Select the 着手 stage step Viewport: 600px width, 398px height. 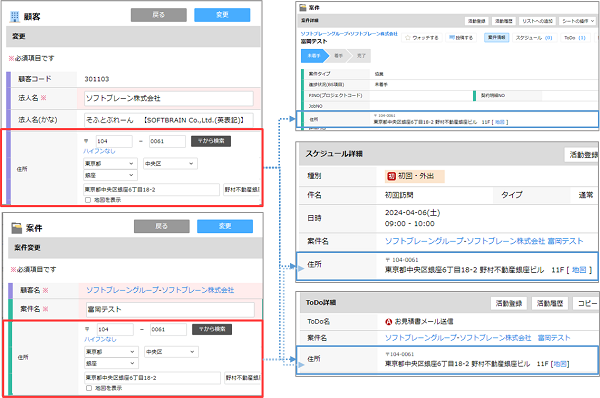(x=339, y=56)
